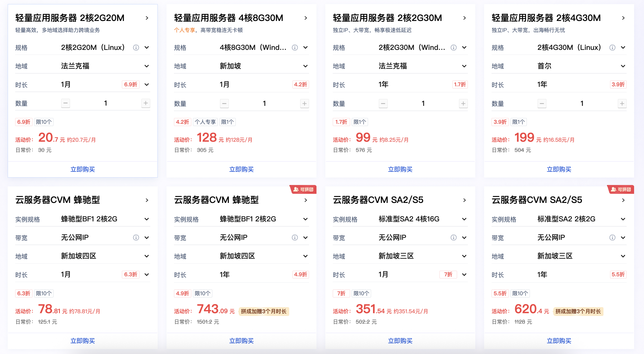644x354 pixels.
Task: Expand 实例规格 dropdown 标准型SA2 4核16G
Action: click(464, 219)
